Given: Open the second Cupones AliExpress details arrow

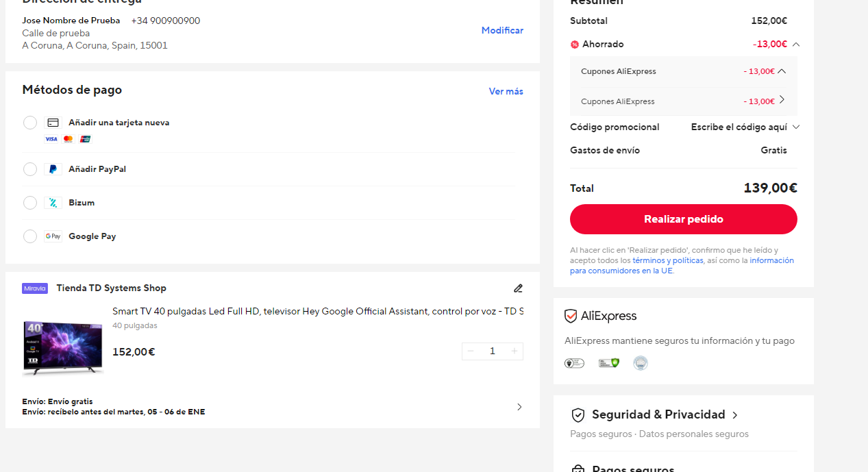Looking at the screenshot, I should point(782,100).
